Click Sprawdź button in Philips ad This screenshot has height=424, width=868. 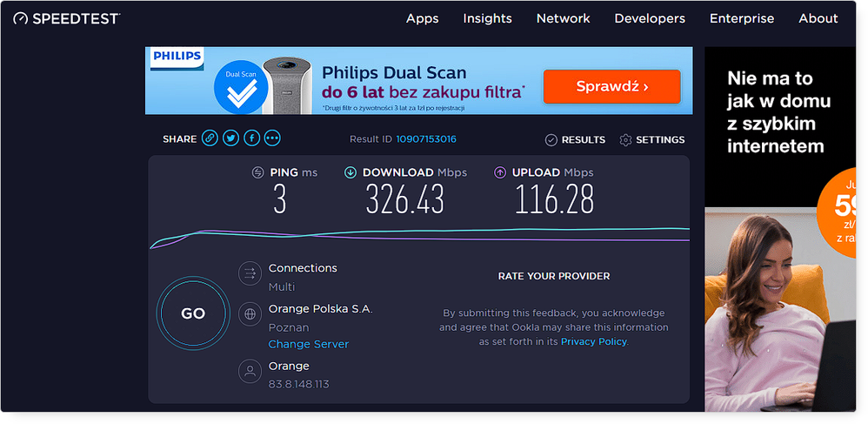tap(611, 87)
